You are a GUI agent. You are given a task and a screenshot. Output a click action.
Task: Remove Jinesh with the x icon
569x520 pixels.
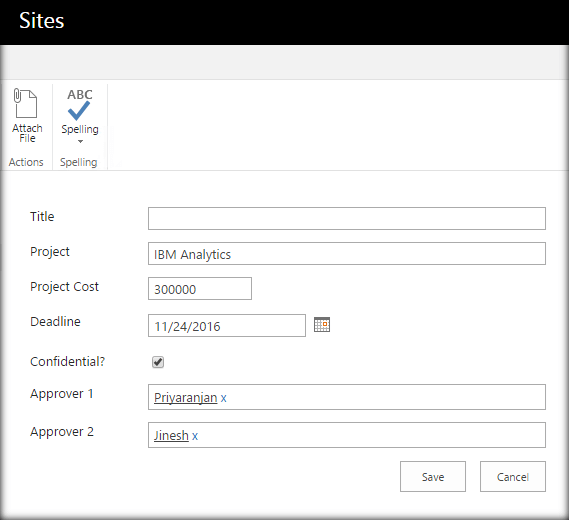(x=195, y=436)
